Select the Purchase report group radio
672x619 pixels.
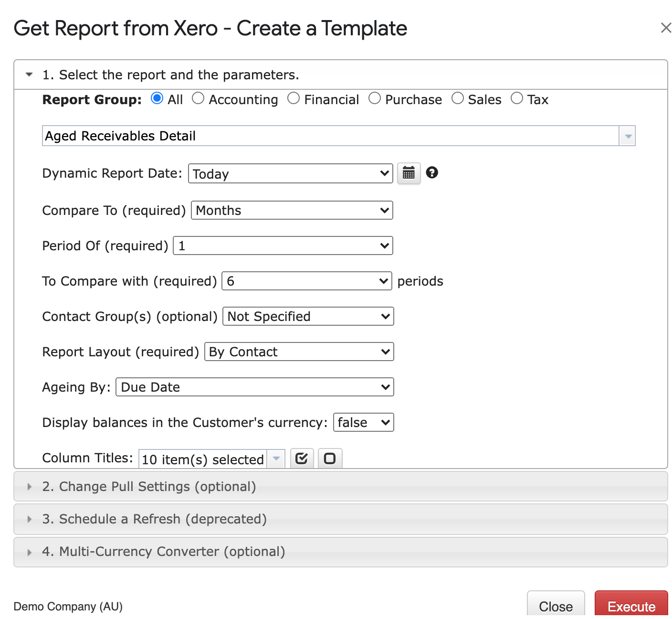click(375, 98)
